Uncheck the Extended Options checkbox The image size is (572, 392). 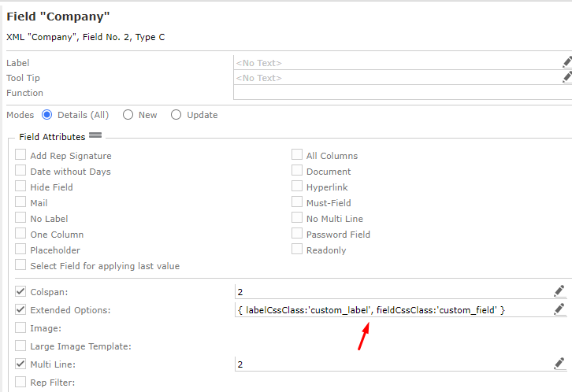click(20, 309)
